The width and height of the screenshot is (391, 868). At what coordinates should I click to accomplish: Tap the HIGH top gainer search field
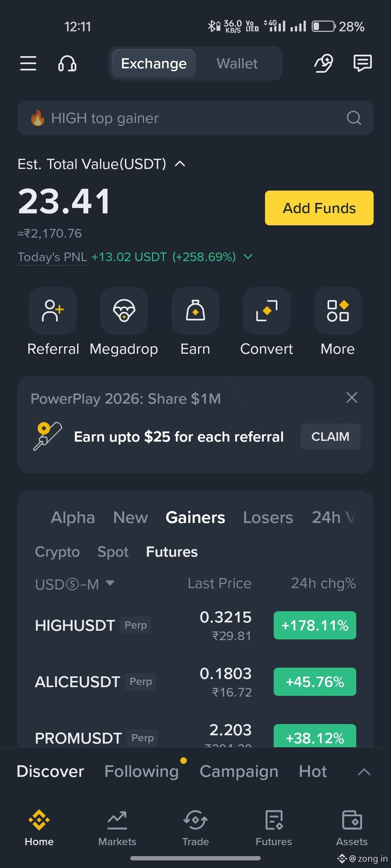[195, 118]
